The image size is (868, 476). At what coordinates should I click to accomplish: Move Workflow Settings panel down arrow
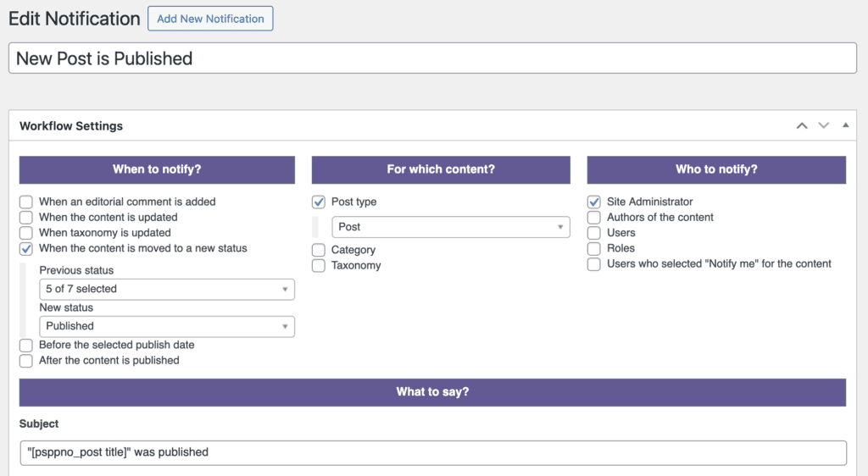(823, 126)
